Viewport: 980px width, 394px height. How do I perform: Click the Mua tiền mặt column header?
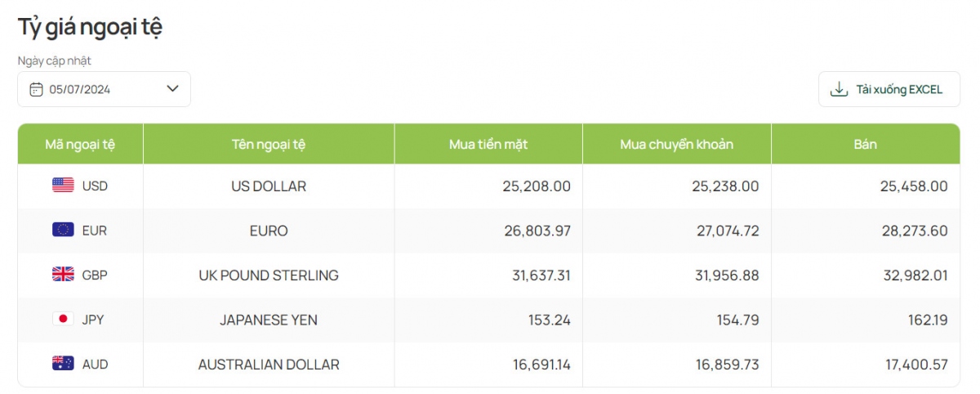click(x=488, y=145)
